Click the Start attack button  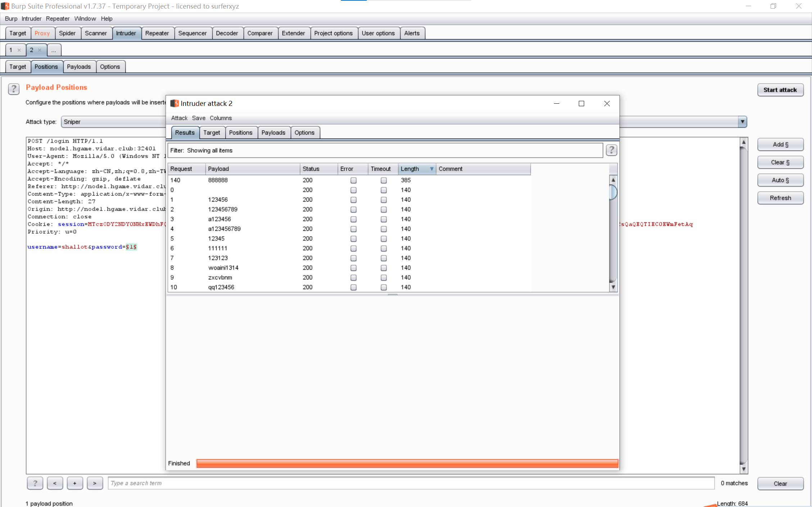[x=780, y=90]
